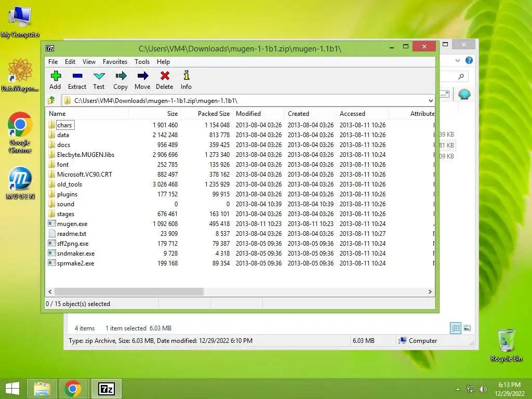Viewport: 532px width, 399px height.
Task: Select the stages folder row
Action: (x=240, y=214)
